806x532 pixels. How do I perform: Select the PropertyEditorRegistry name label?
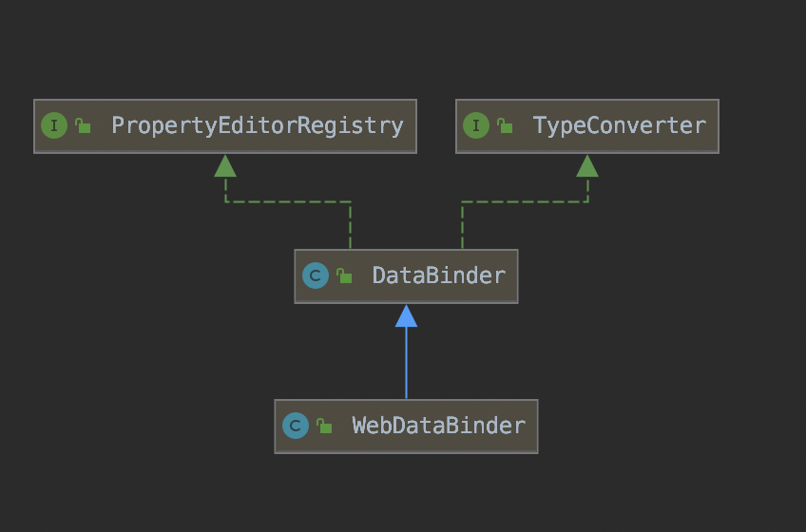click(x=257, y=125)
